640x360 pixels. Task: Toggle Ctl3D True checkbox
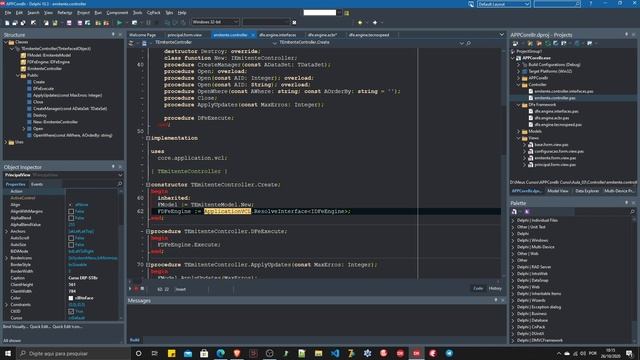click(71, 311)
